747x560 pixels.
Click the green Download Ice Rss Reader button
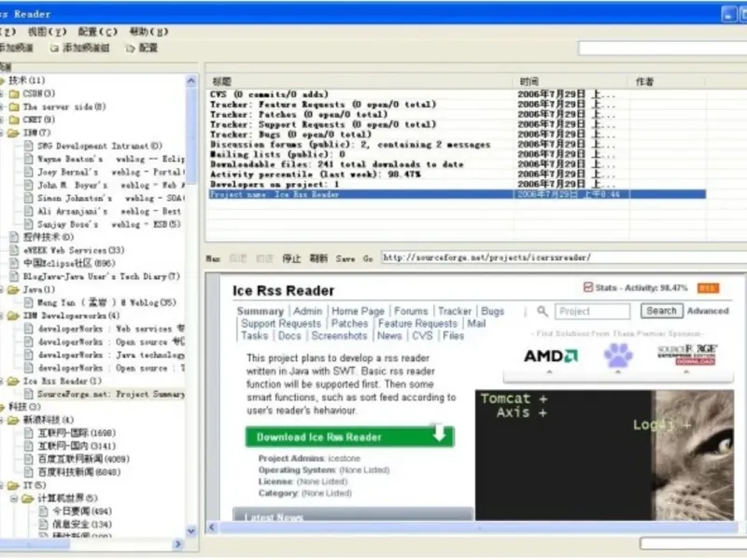[349, 436]
